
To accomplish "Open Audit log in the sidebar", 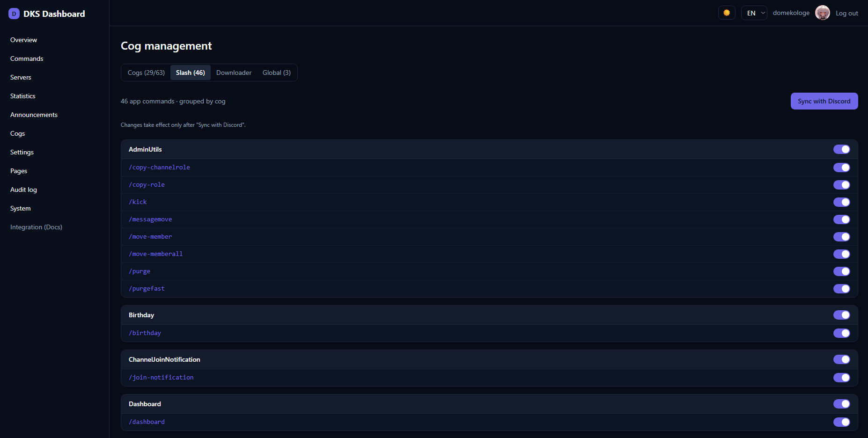I will [x=23, y=190].
